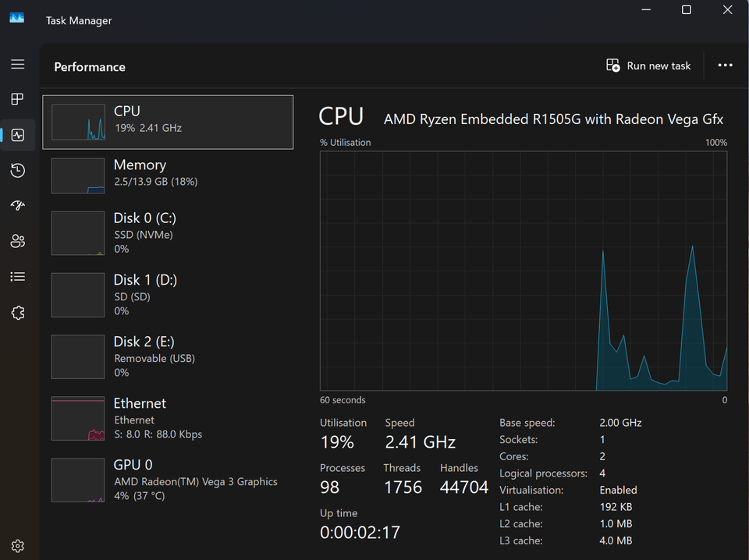The height and width of the screenshot is (560, 749).
Task: Show Disk 1 (D:) SD performance
Action: tap(168, 294)
